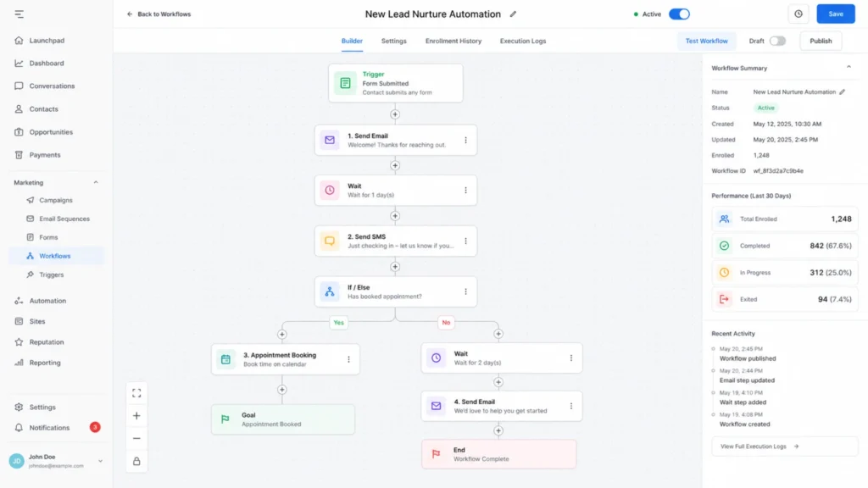Click the edit pencil beside workflow title
Image resolution: width=868 pixels, height=488 pixels.
(513, 14)
